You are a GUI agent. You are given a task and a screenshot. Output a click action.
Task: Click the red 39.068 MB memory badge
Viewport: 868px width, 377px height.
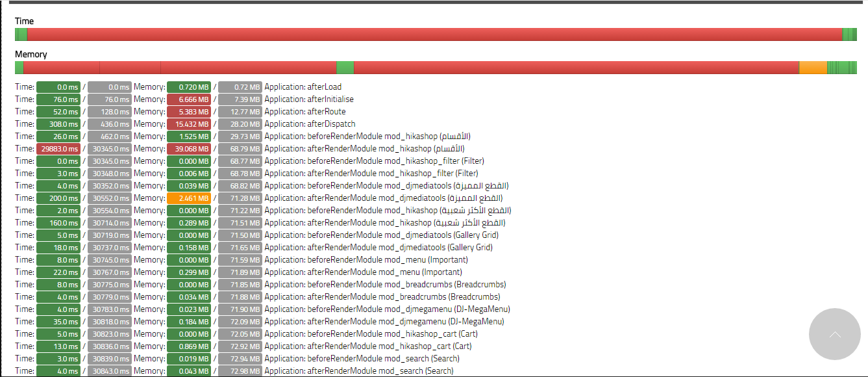pos(189,149)
